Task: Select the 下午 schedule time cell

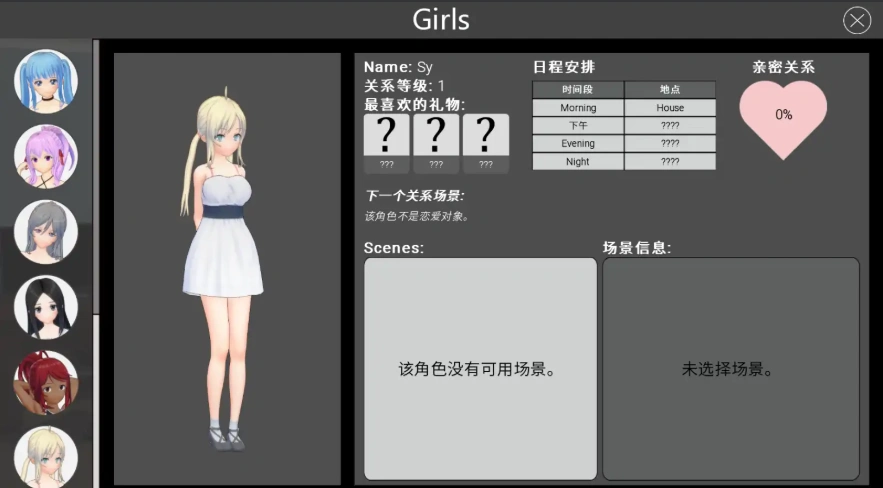Action: click(x=578, y=126)
